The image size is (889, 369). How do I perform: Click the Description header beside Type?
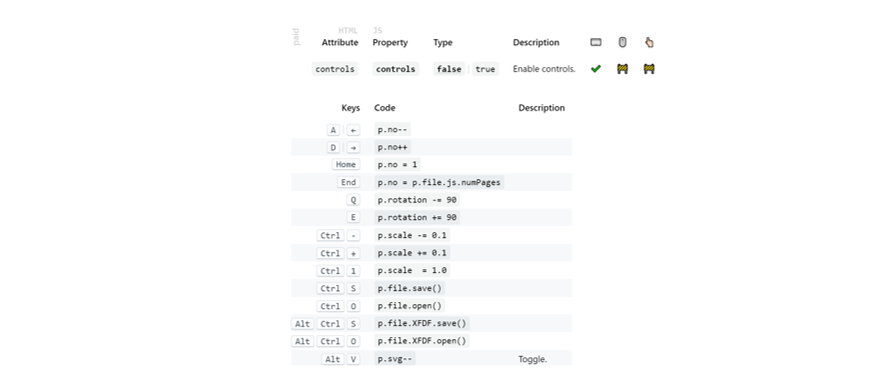point(536,43)
